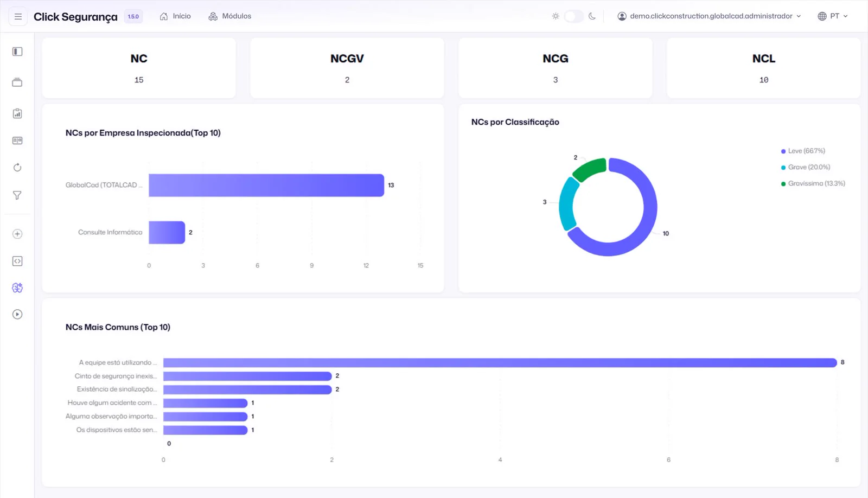The height and width of the screenshot is (498, 868).
Task: Click the Click Segurança logo title
Action: tap(75, 17)
